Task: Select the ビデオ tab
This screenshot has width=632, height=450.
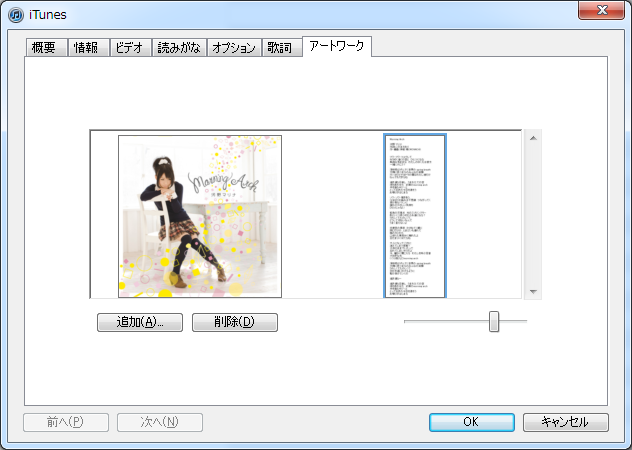Action: (x=131, y=48)
